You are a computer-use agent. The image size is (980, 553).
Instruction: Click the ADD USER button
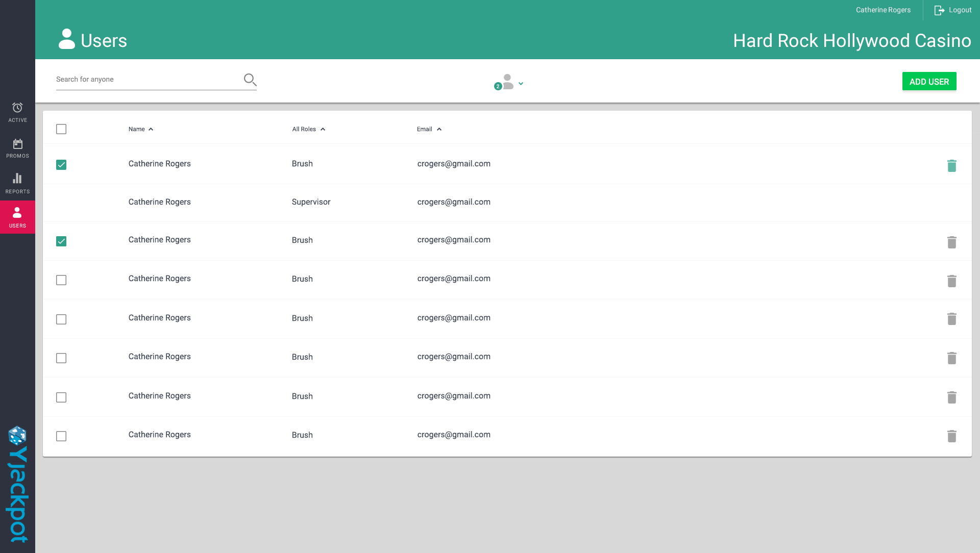tap(929, 82)
